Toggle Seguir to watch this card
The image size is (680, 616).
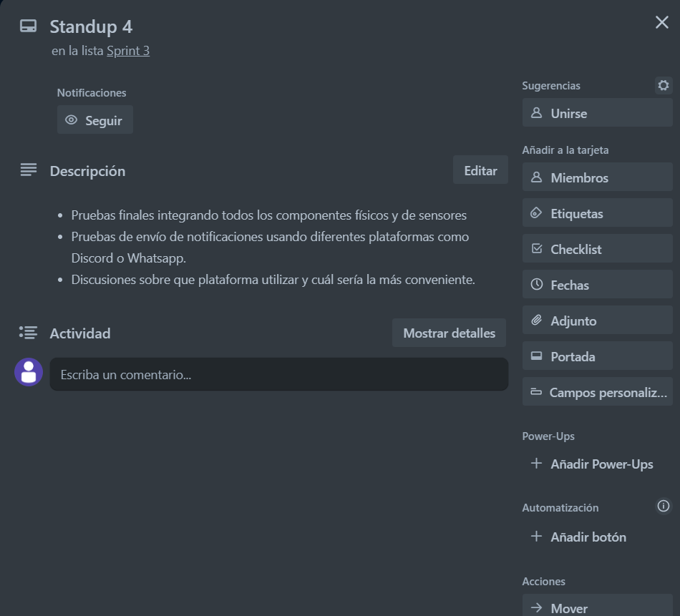[x=95, y=120]
